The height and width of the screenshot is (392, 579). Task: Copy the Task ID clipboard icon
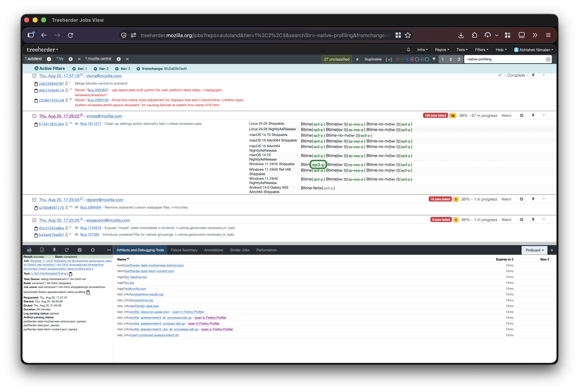70,274
